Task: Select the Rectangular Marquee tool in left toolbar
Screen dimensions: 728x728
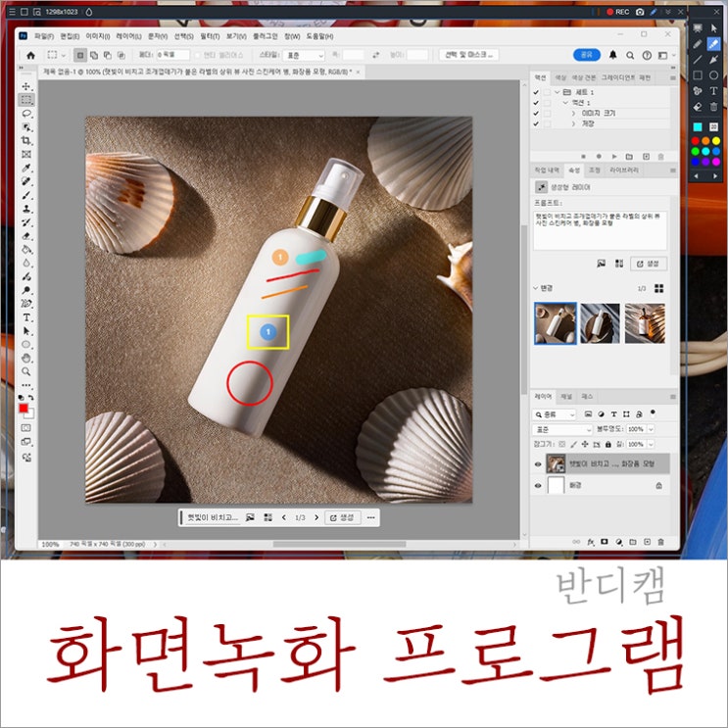Action: pyautogui.click(x=26, y=100)
